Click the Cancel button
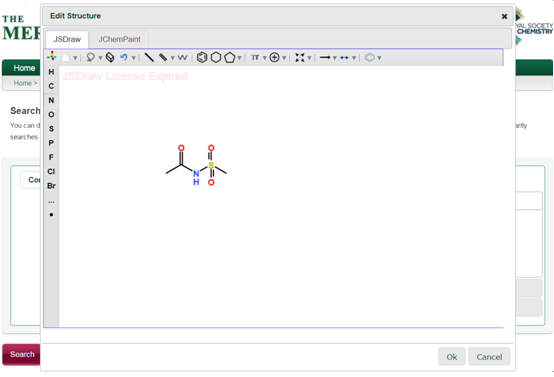Image resolution: width=554 pixels, height=377 pixels. coord(489,357)
